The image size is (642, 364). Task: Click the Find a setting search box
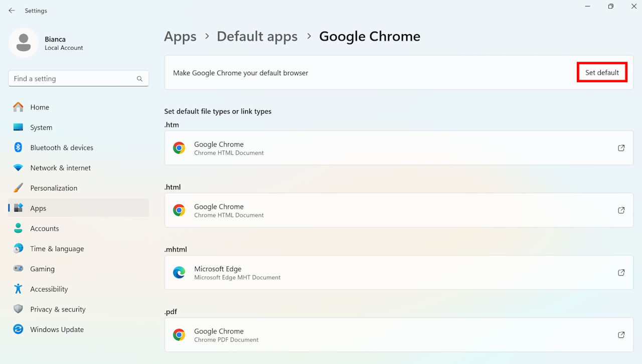point(73,79)
